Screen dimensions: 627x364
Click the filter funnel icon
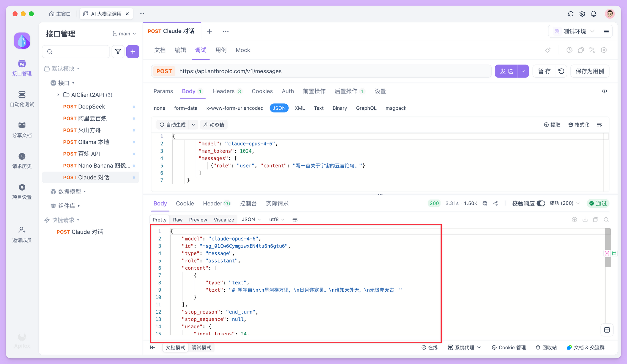118,52
